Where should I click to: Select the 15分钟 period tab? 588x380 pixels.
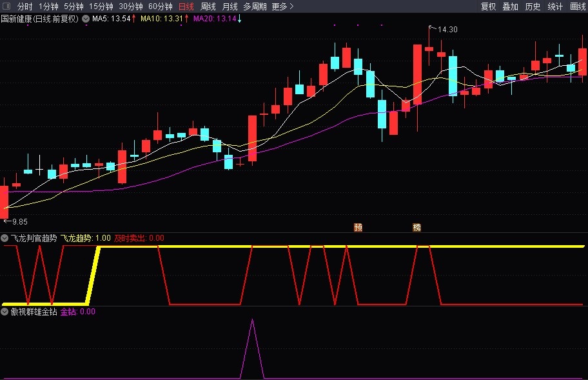101,6
